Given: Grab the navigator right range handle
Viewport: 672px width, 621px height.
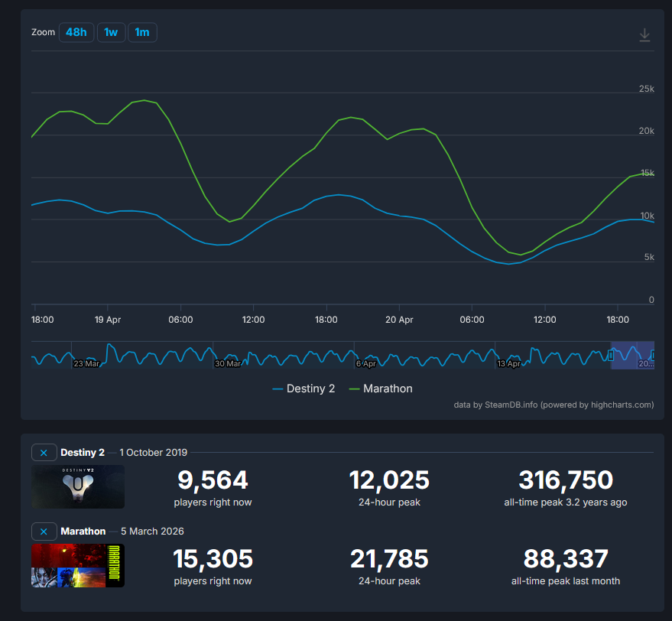Looking at the screenshot, I should (x=653, y=355).
